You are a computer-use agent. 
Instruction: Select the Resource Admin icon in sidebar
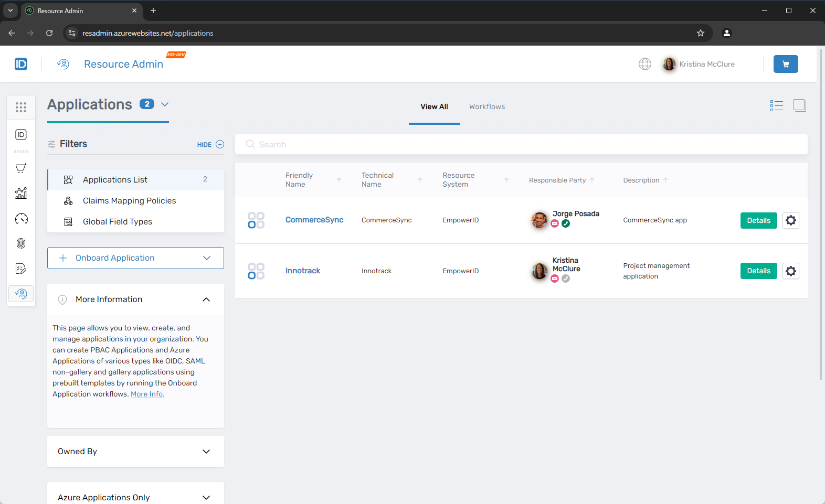point(21,294)
